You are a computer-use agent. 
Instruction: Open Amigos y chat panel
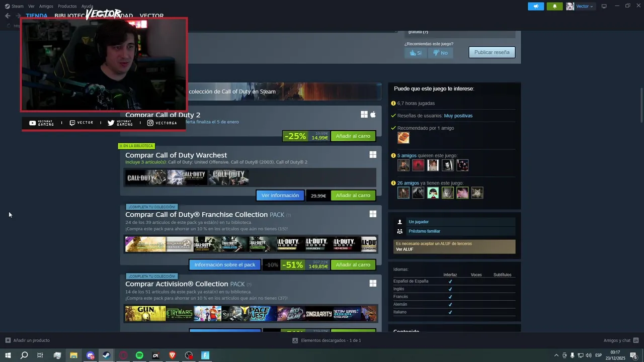[621, 340]
